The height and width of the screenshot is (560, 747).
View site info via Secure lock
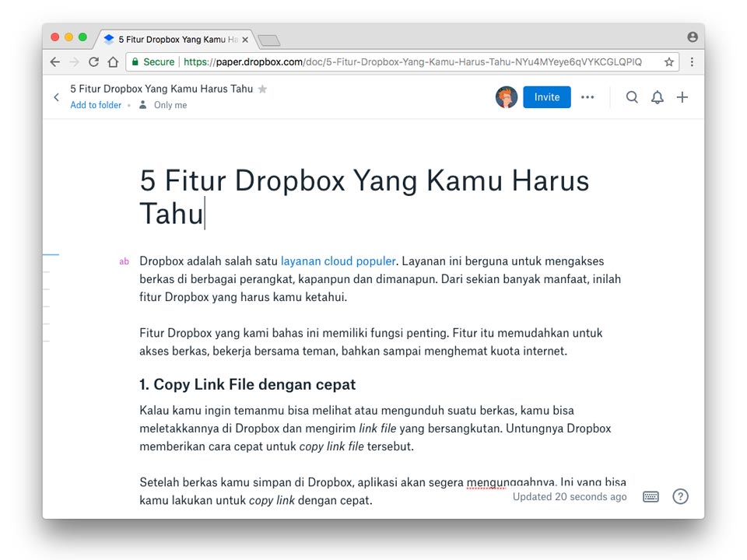coord(153,62)
